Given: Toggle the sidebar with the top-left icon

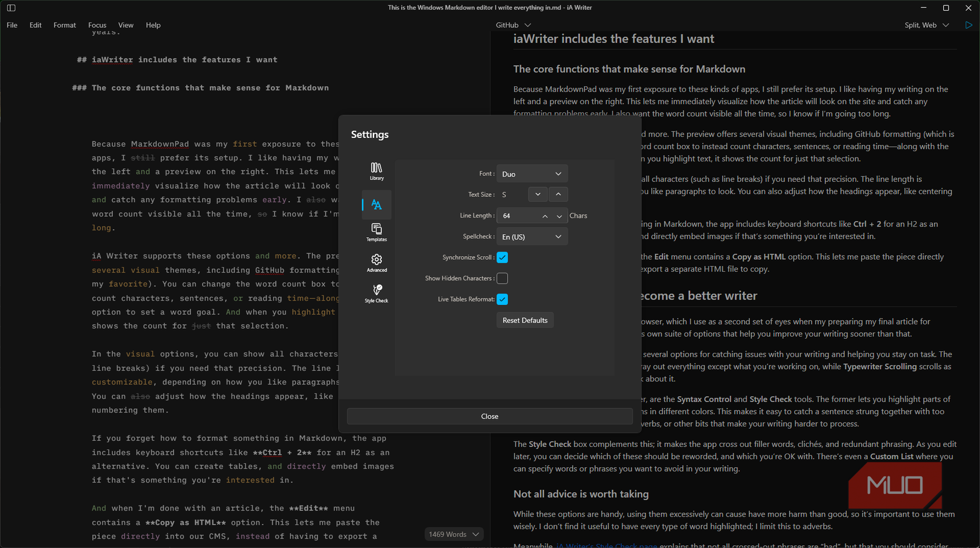Looking at the screenshot, I should point(11,8).
